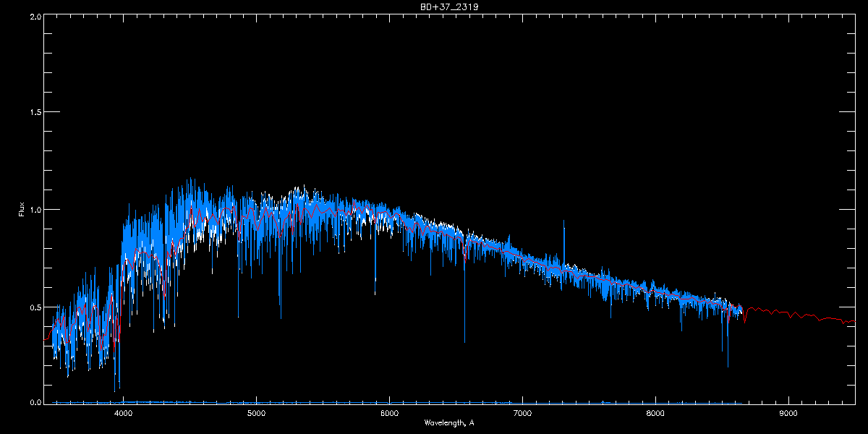Click the red model curve near 9000
This screenshot has width=868, height=434.
click(788, 313)
